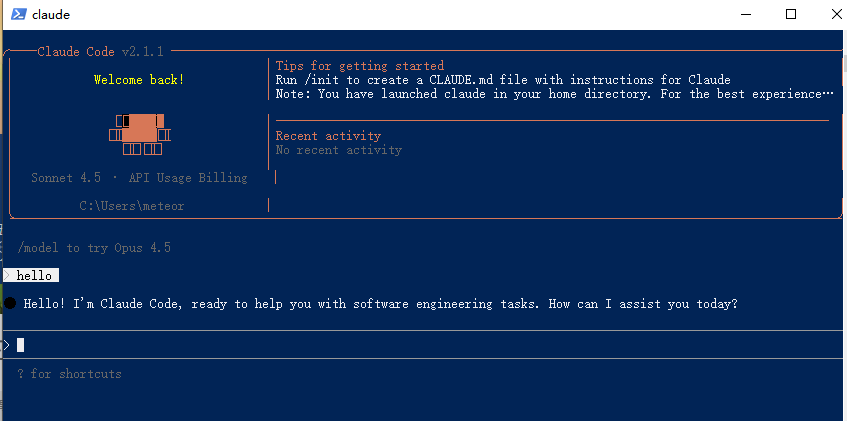Click the "? for shortcuts" hint
847x421 pixels.
point(69,374)
